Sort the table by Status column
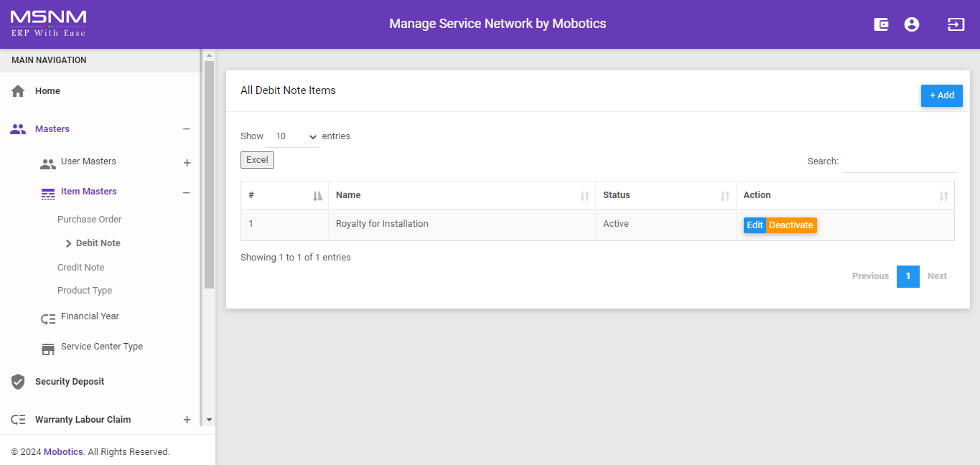 tap(665, 195)
